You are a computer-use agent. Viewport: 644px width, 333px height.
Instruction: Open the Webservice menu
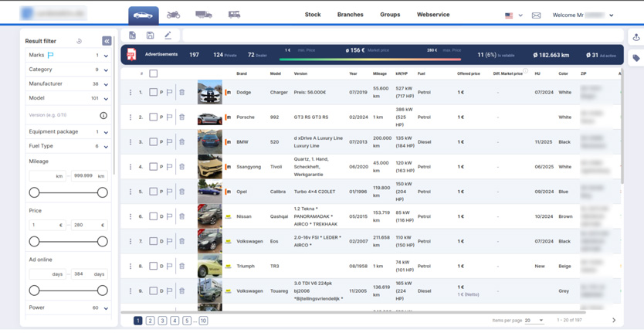pos(433,15)
